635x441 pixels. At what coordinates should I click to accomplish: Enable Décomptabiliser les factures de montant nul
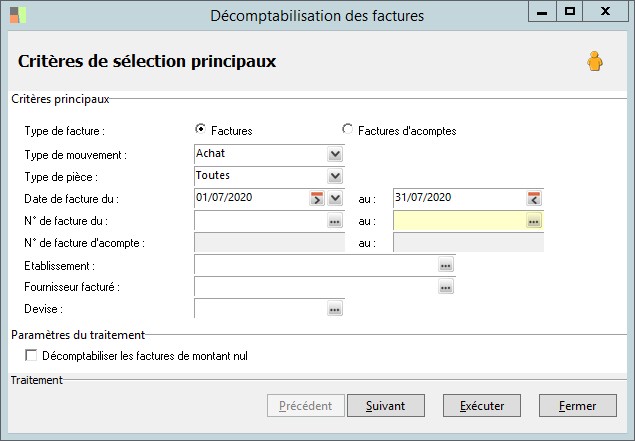[31, 355]
